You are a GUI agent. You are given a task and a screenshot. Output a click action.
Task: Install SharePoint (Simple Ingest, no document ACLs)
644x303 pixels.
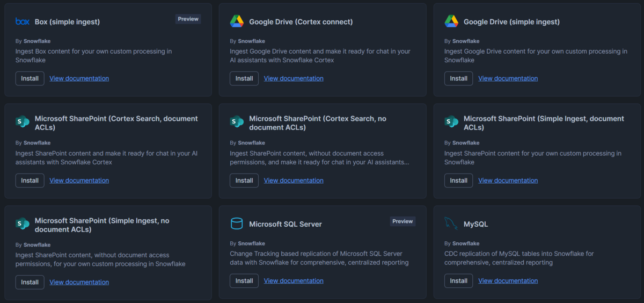tap(30, 282)
